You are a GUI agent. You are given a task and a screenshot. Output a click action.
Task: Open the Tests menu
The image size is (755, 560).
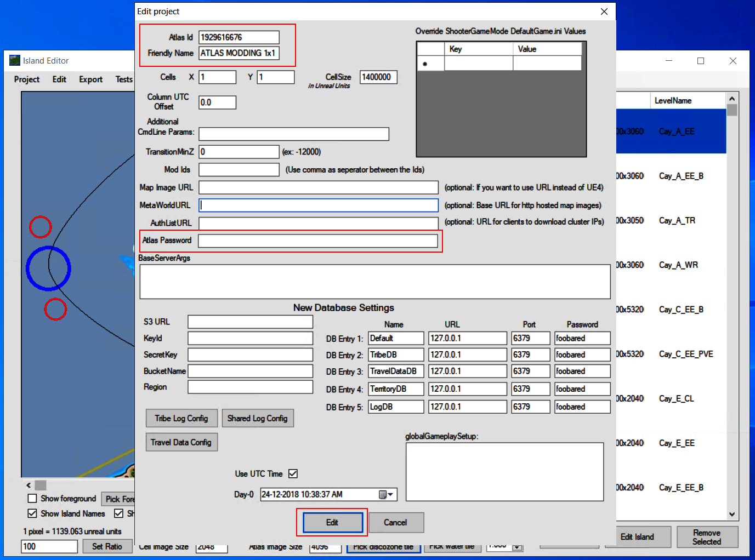click(123, 79)
